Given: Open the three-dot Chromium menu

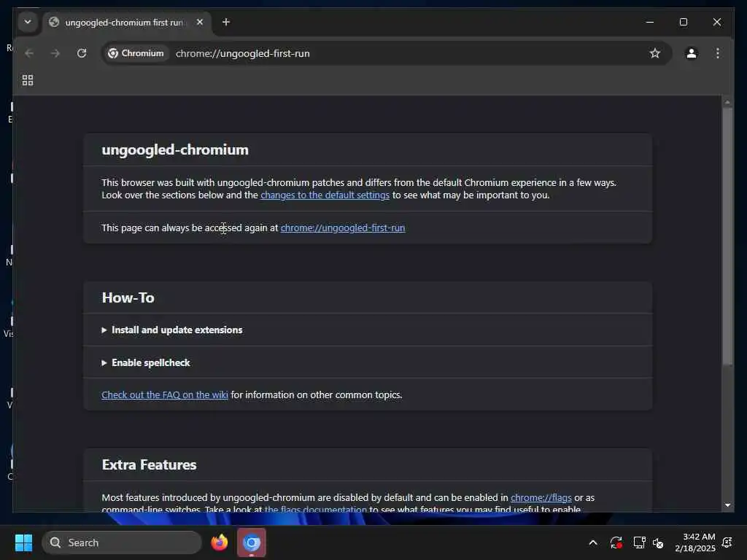Looking at the screenshot, I should [718, 53].
